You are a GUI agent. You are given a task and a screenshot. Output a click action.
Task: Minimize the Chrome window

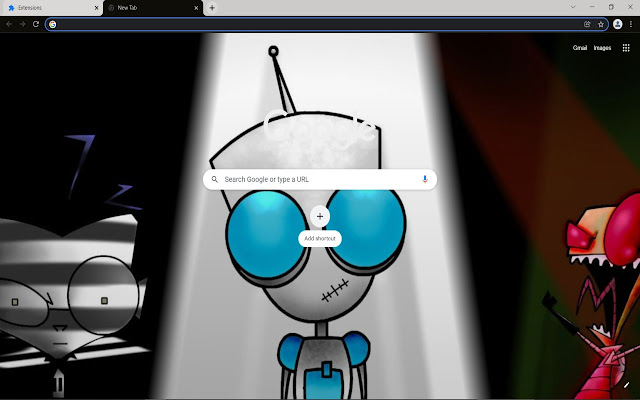point(592,7)
